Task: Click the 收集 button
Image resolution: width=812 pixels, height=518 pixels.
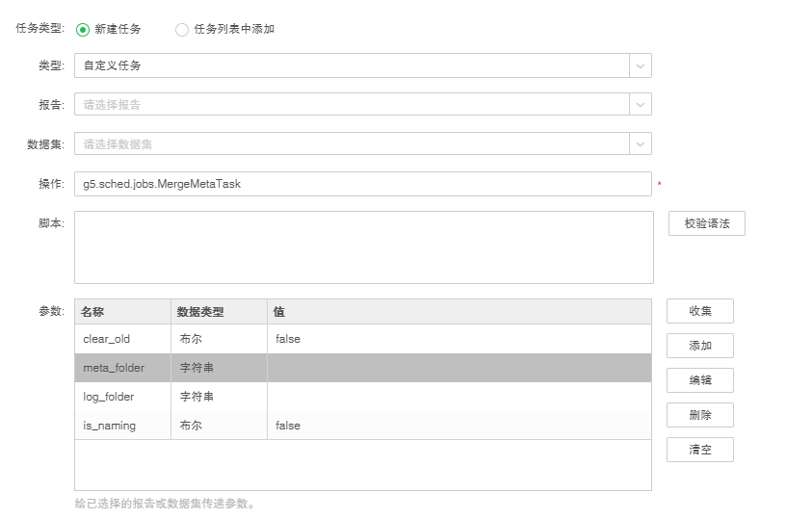Action: coord(699,311)
